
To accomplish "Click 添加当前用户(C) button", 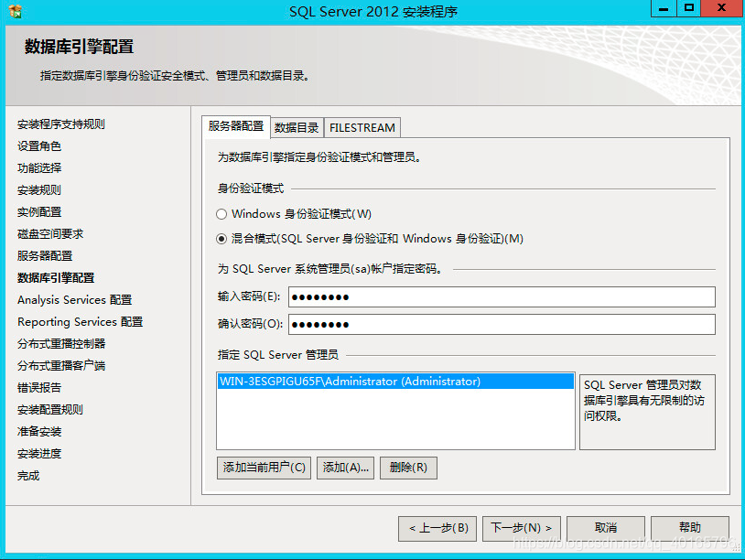I will click(265, 468).
